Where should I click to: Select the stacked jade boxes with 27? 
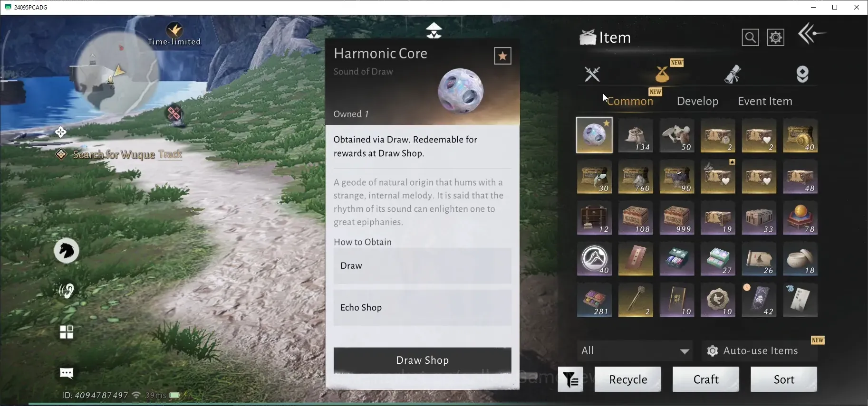point(718,259)
